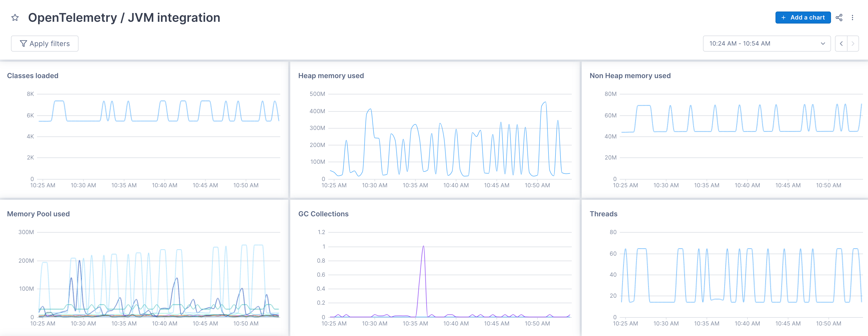Click the Classes loaded chart title
The image size is (868, 336).
tap(33, 76)
